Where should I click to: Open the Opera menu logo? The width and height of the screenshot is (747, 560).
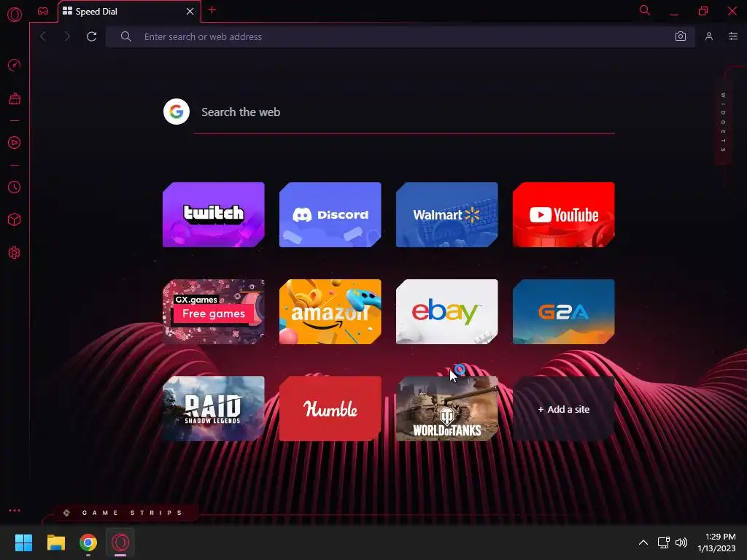click(15, 15)
